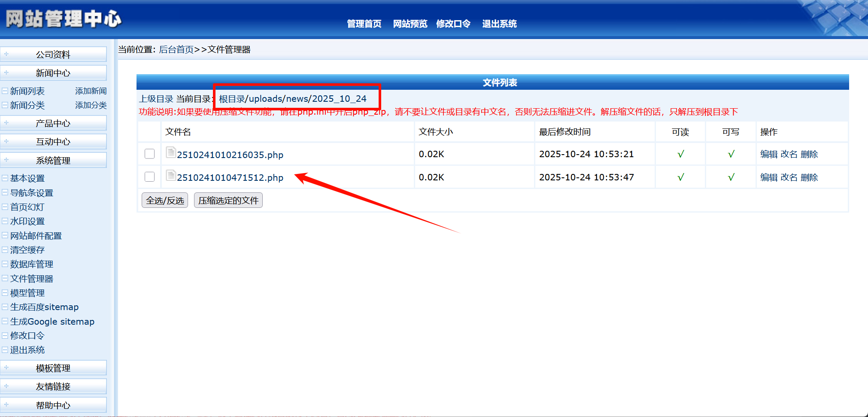Click 编辑 for the 2510241010216035.php file
Image resolution: width=868 pixels, height=417 pixels.
pos(769,154)
